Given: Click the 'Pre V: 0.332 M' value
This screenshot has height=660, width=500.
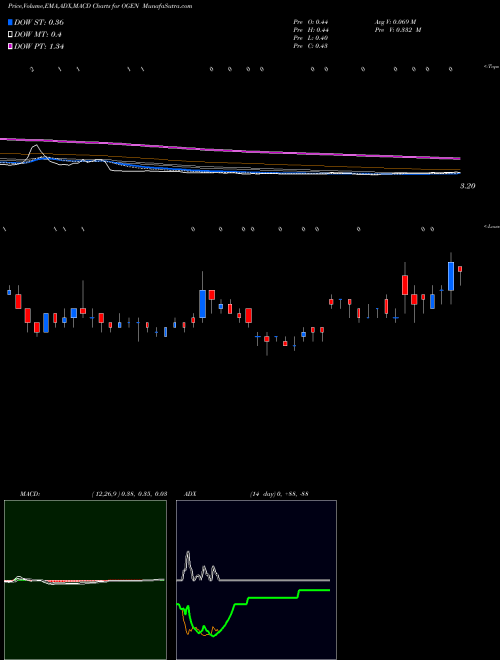Looking at the screenshot, I should [397, 30].
